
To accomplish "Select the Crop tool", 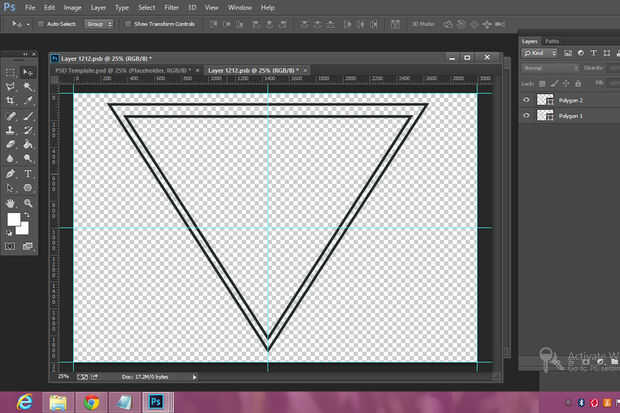I will [x=10, y=100].
